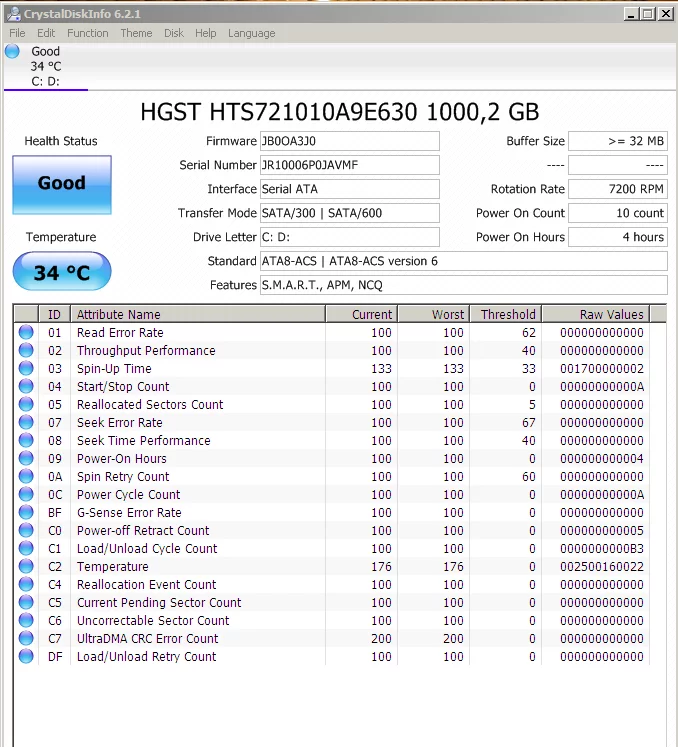Click the Features field S.M.A.R.T., APM, NCQ
This screenshot has width=678, height=747.
click(x=464, y=285)
